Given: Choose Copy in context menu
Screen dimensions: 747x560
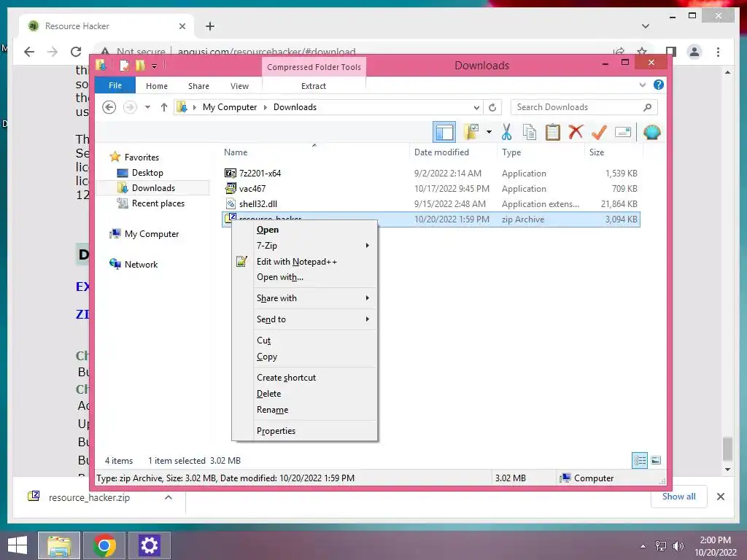Looking at the screenshot, I should pyautogui.click(x=304, y=357).
